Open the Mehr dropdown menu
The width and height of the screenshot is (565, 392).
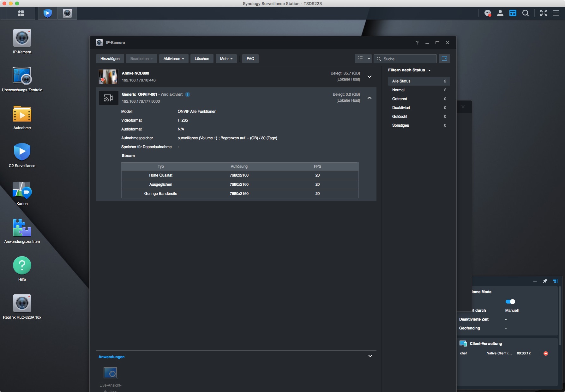coord(226,59)
